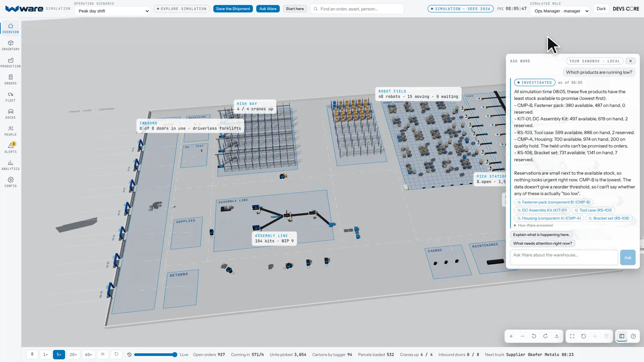Image resolution: width=644 pixels, height=362 pixels.
Task: Open the Docks view
Action: click(10, 114)
